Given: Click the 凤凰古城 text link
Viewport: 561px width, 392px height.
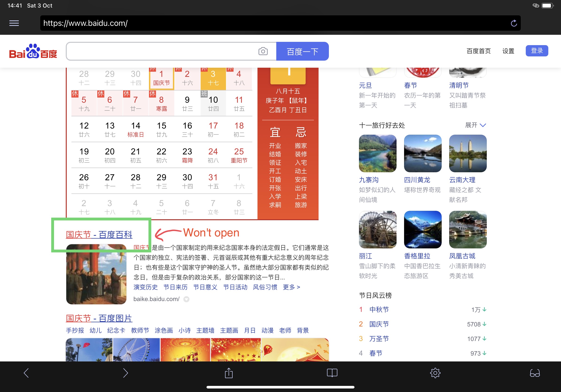Looking at the screenshot, I should (x=462, y=256).
